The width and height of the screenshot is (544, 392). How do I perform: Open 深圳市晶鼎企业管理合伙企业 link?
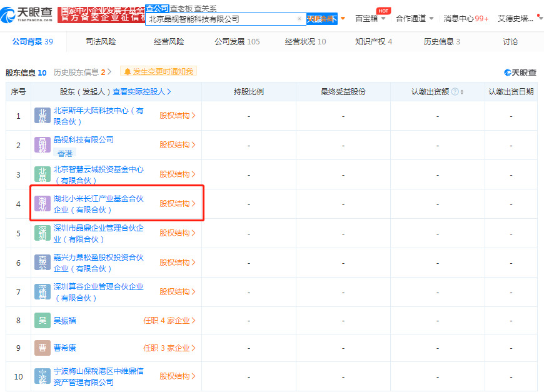pos(99,233)
